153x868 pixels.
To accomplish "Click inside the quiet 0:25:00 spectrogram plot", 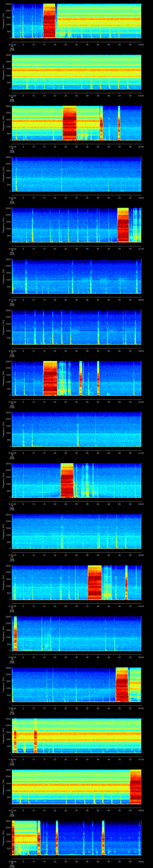I will pyautogui.click(x=76, y=174).
